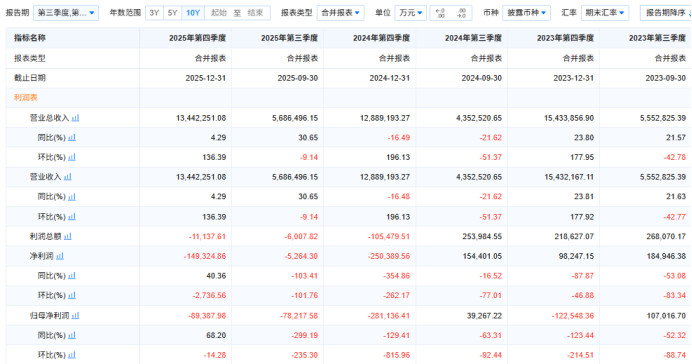
Task: Open chart icon beside 营业收入
Action: coord(68,177)
